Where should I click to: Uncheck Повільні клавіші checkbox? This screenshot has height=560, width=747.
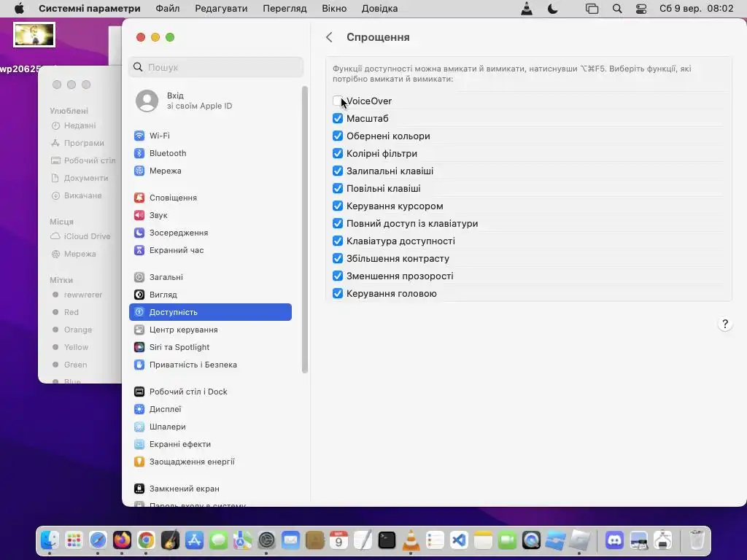(x=337, y=189)
